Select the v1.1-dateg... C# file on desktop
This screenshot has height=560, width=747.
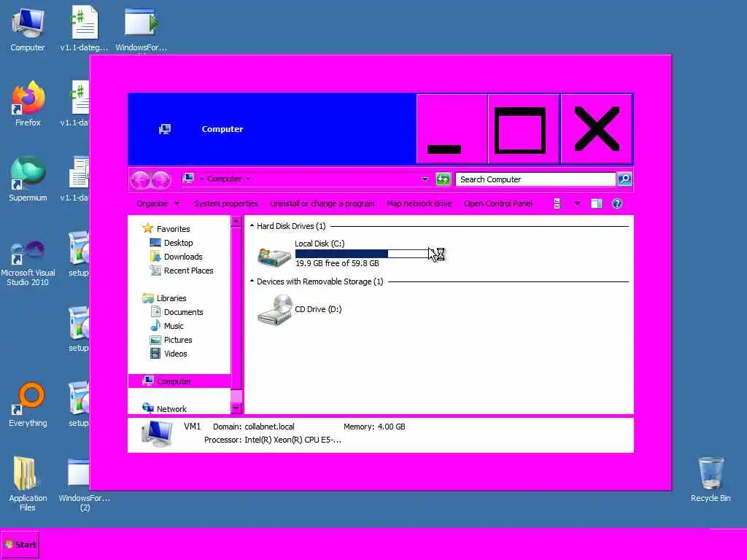point(84,29)
